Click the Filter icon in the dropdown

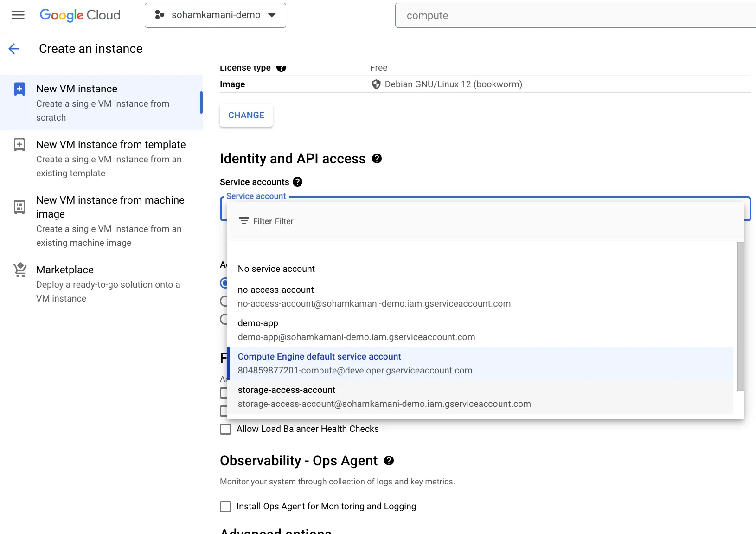[244, 221]
